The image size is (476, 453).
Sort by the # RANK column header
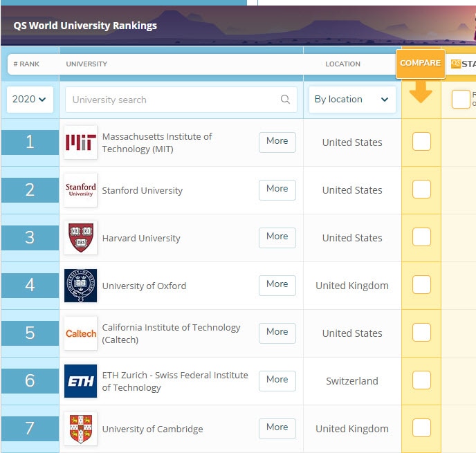click(x=26, y=64)
